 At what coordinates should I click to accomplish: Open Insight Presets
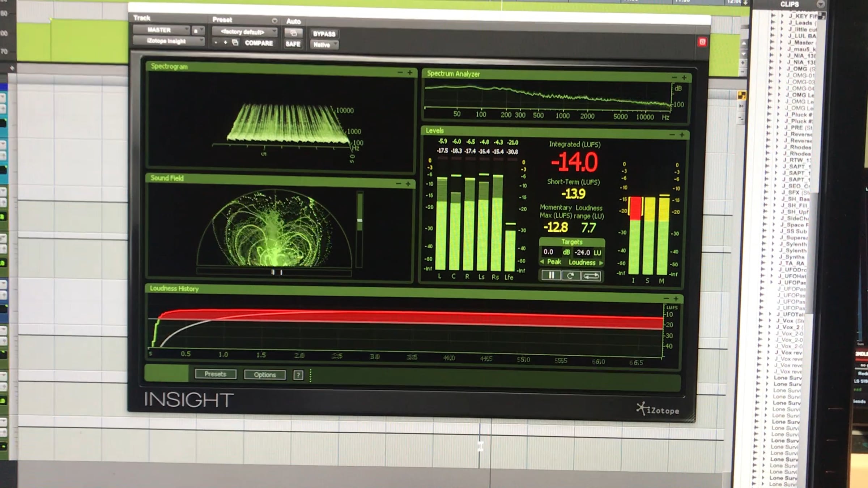[216, 374]
